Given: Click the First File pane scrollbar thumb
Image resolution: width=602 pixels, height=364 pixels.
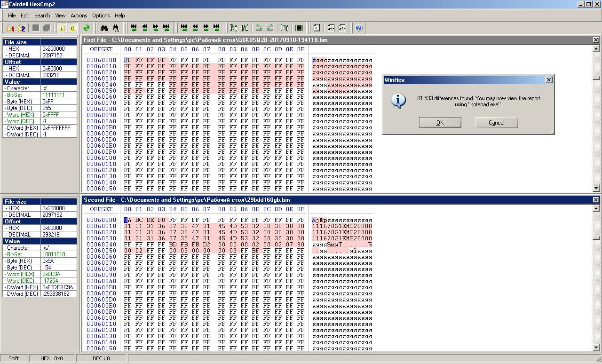Looking at the screenshot, I should (596, 78).
